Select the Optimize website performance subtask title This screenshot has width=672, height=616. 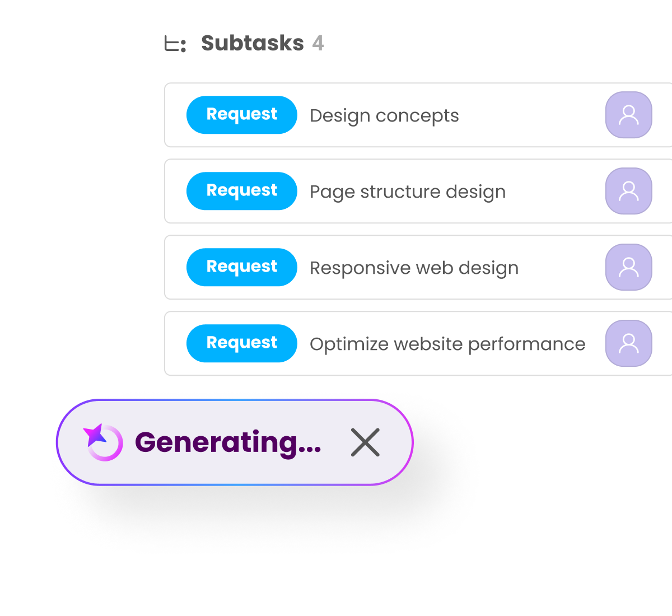(x=447, y=344)
